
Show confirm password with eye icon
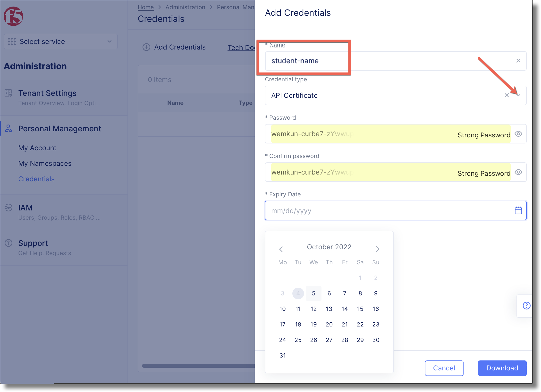[x=518, y=172]
